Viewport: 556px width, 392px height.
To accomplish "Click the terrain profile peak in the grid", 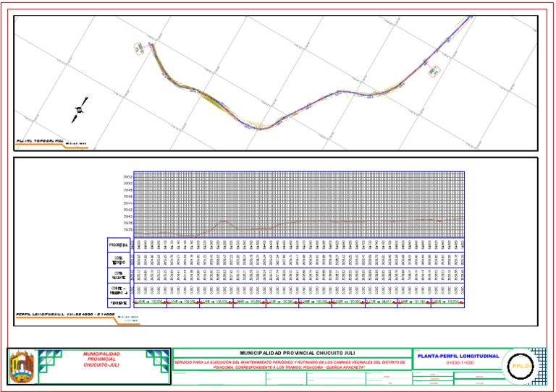I will coord(224,221).
